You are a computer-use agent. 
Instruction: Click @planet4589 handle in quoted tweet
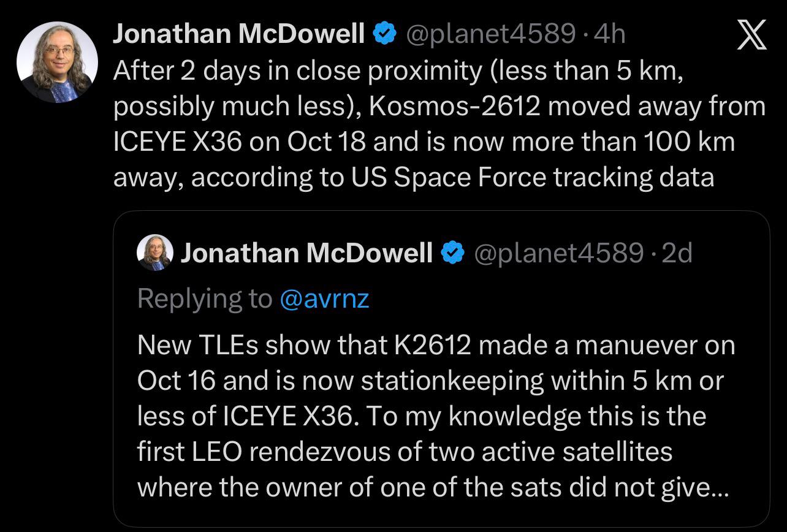click(558, 253)
